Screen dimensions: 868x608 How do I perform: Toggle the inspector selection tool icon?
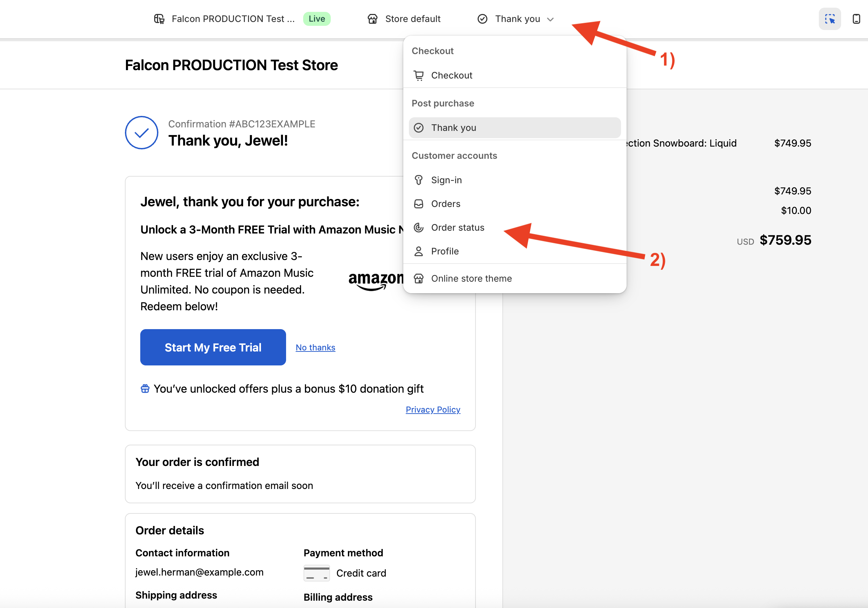(830, 19)
